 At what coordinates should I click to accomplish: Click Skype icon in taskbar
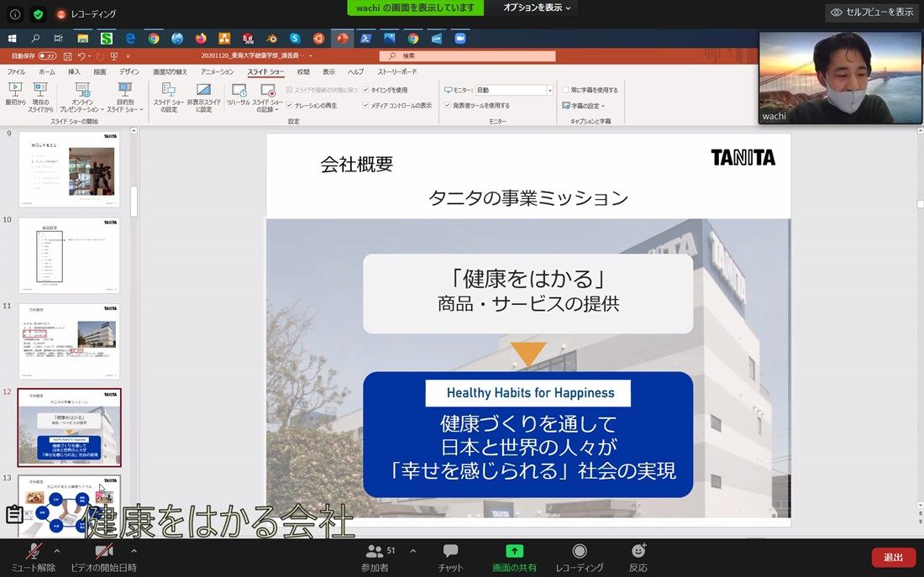pos(295,39)
